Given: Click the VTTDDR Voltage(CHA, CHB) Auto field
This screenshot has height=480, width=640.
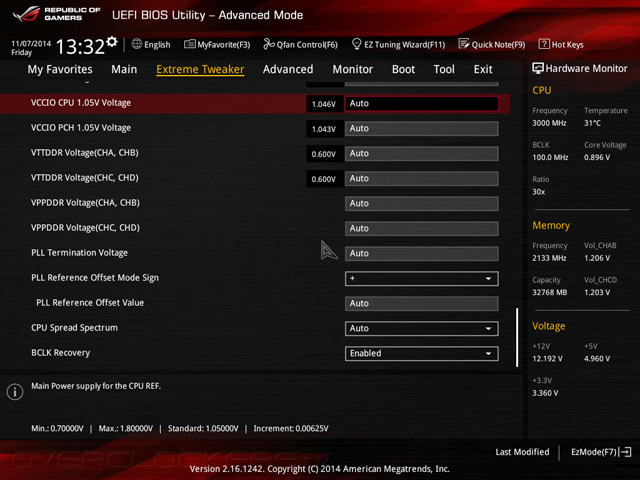Looking at the screenshot, I should click(x=421, y=153).
